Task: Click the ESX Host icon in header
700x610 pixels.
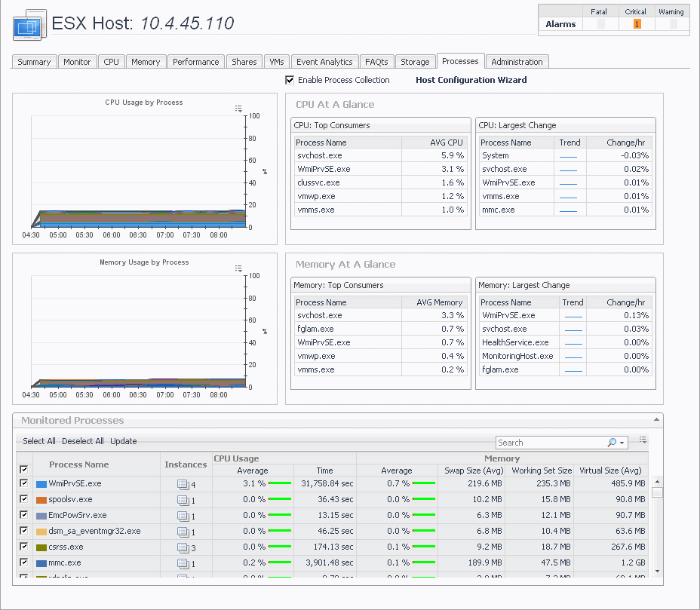Action: 29,26
